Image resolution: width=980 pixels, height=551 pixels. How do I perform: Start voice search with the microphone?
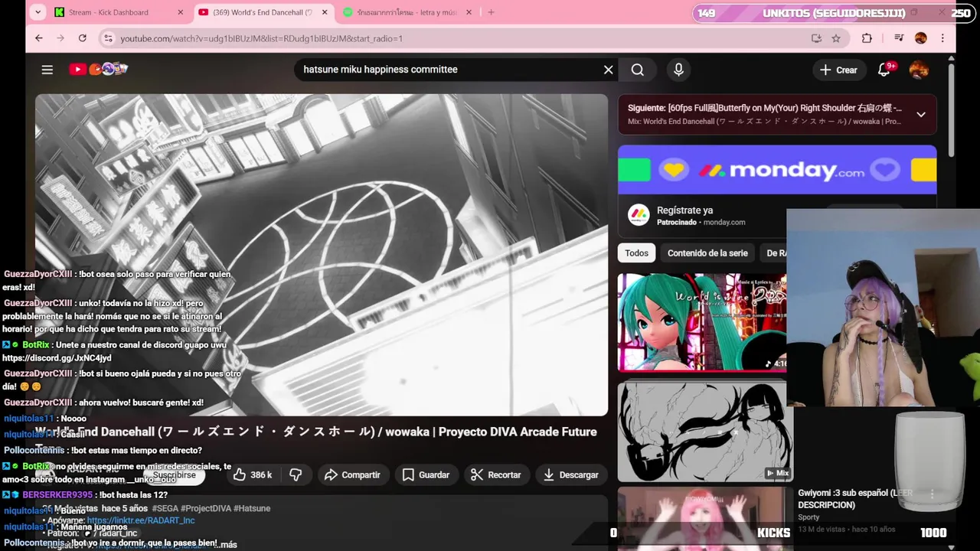[x=678, y=70]
